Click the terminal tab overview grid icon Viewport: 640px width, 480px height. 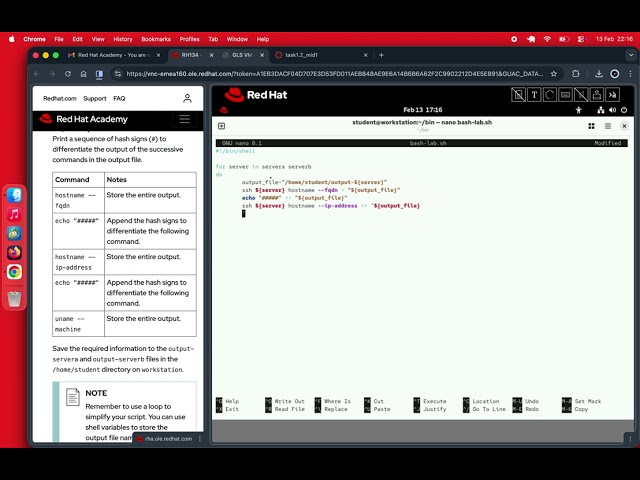pos(591,126)
